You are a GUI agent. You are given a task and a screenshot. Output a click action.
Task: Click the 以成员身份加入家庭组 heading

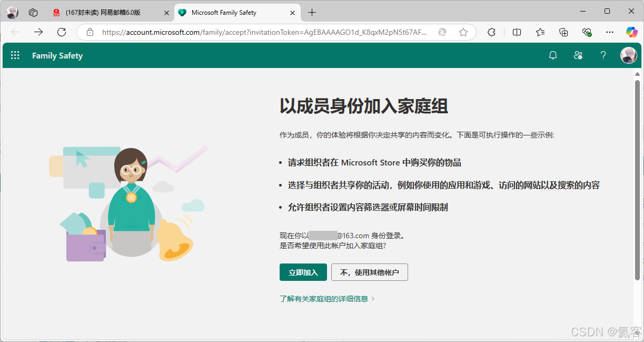click(x=364, y=106)
